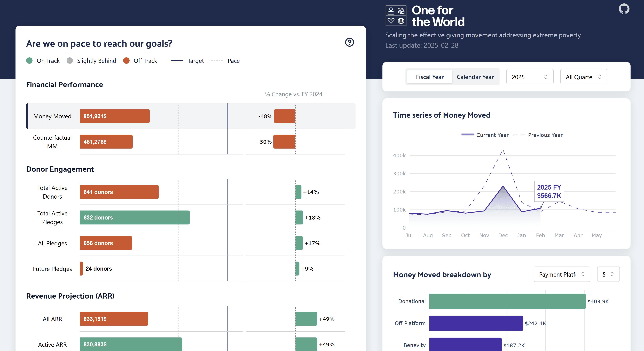644x351 pixels.
Task: Open the GitHub repository icon
Action: click(x=624, y=9)
